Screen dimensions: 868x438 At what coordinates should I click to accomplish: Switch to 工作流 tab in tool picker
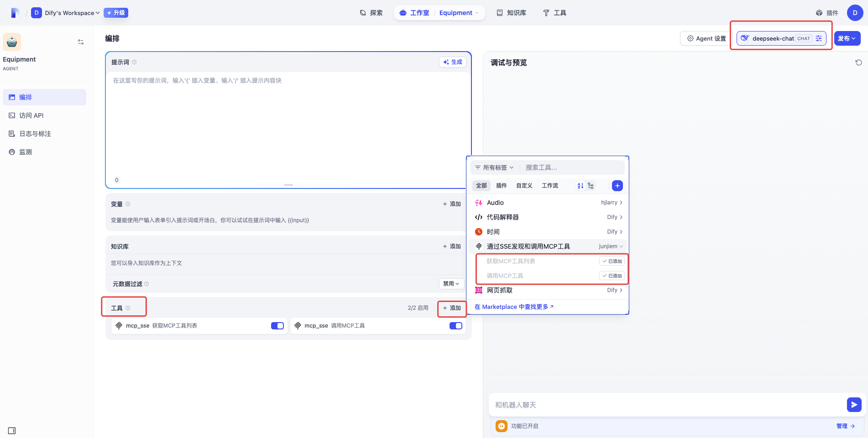(x=550, y=186)
